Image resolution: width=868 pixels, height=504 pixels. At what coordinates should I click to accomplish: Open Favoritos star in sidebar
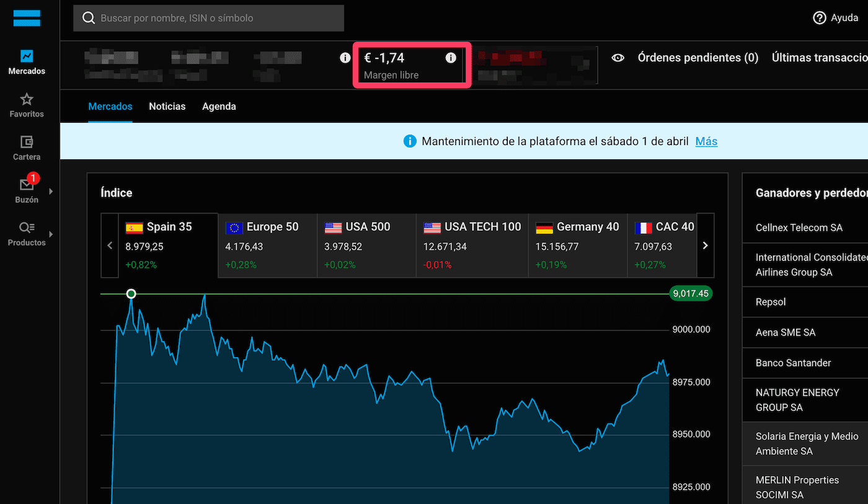27,105
